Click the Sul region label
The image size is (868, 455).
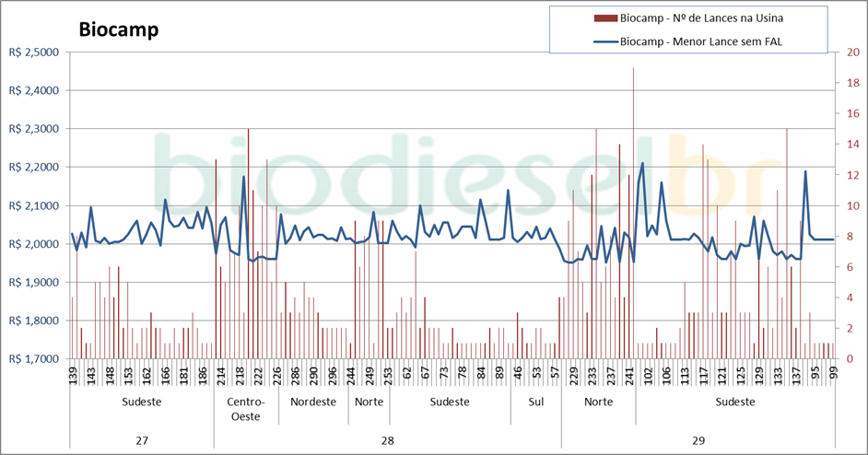[x=536, y=402]
